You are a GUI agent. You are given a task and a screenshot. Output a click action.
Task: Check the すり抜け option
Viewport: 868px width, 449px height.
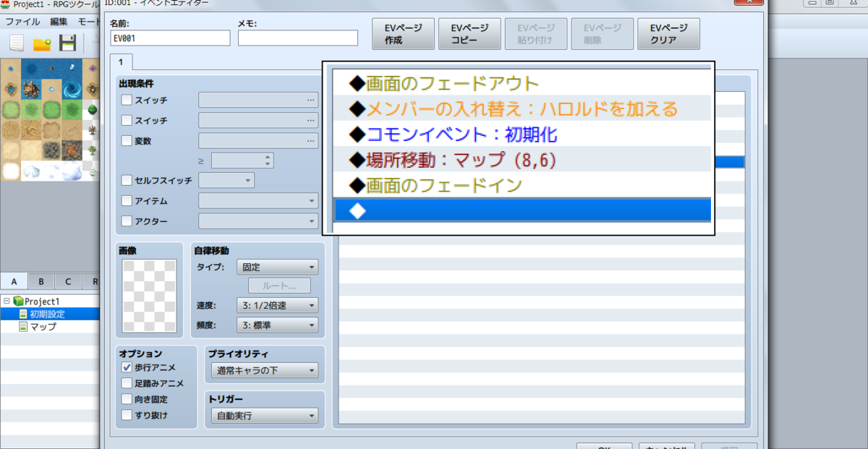coord(127,415)
